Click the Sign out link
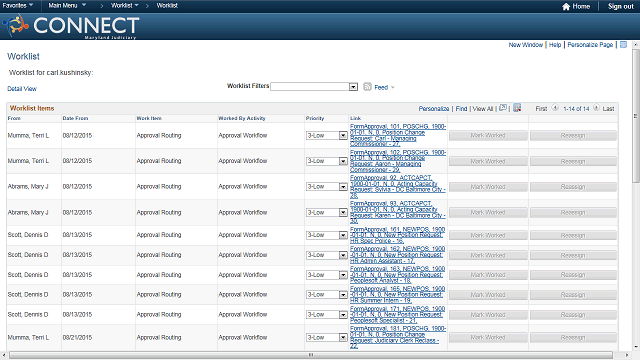The image size is (640, 360). [620, 6]
